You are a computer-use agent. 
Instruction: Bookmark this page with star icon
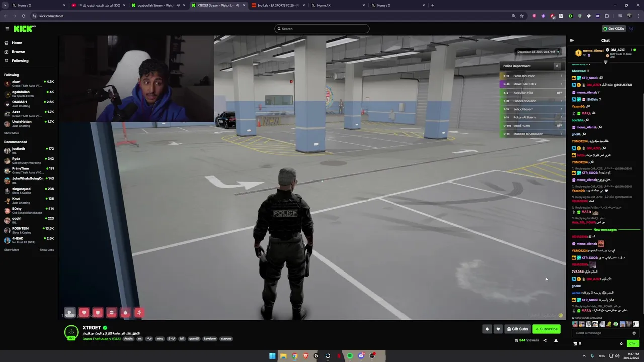click(x=522, y=16)
